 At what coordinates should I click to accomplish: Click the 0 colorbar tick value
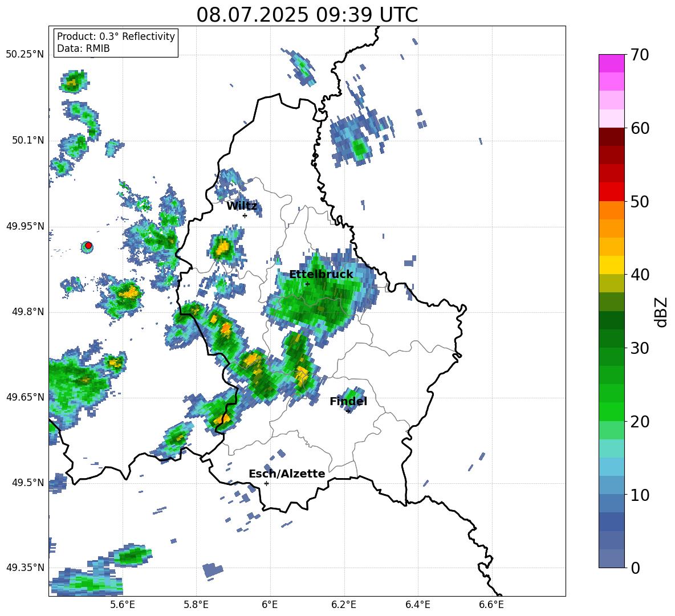635,568
